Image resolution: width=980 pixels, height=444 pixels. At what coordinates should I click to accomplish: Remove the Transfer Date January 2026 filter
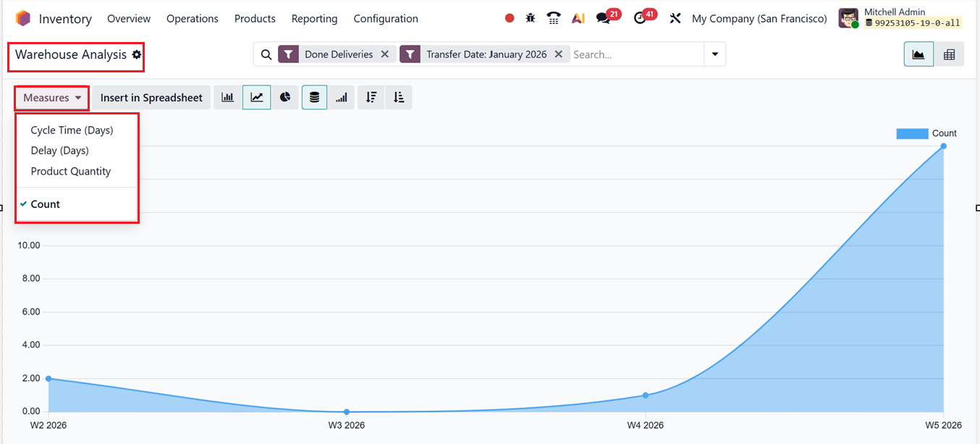tap(559, 54)
